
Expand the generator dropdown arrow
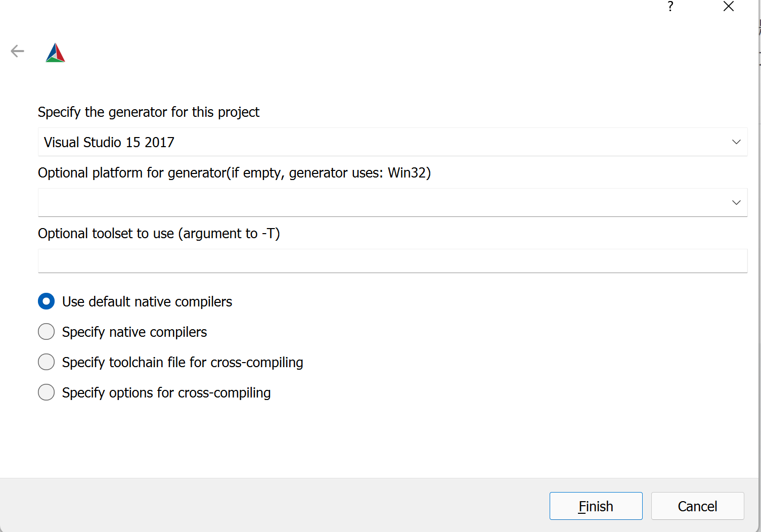click(736, 142)
